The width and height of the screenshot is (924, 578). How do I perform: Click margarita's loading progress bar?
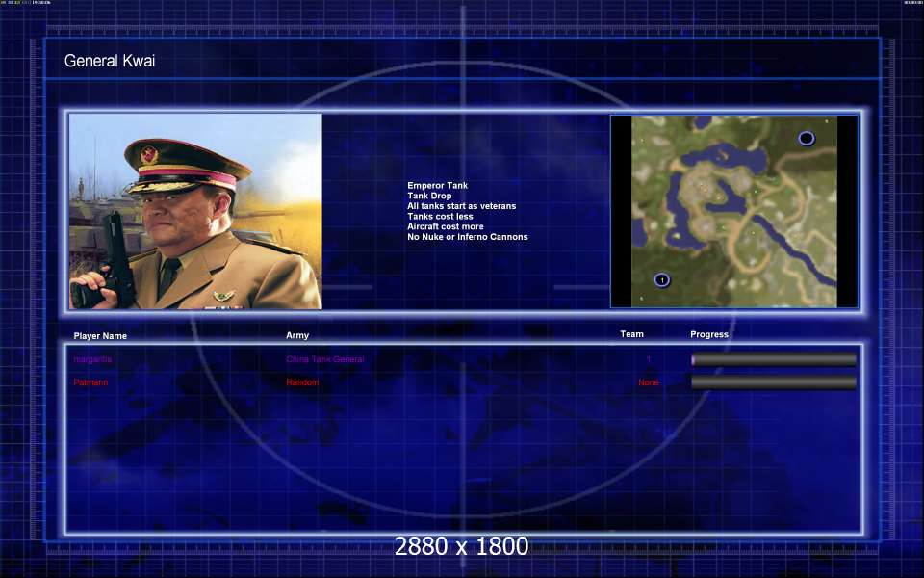(x=774, y=359)
